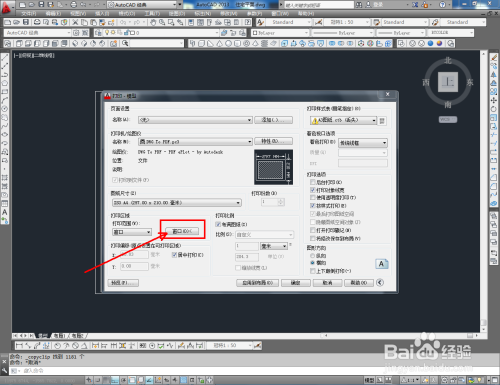500x385 pixels.
Task: Open the 打印范围 窗口 dropdown
Action: pyautogui.click(x=132, y=232)
